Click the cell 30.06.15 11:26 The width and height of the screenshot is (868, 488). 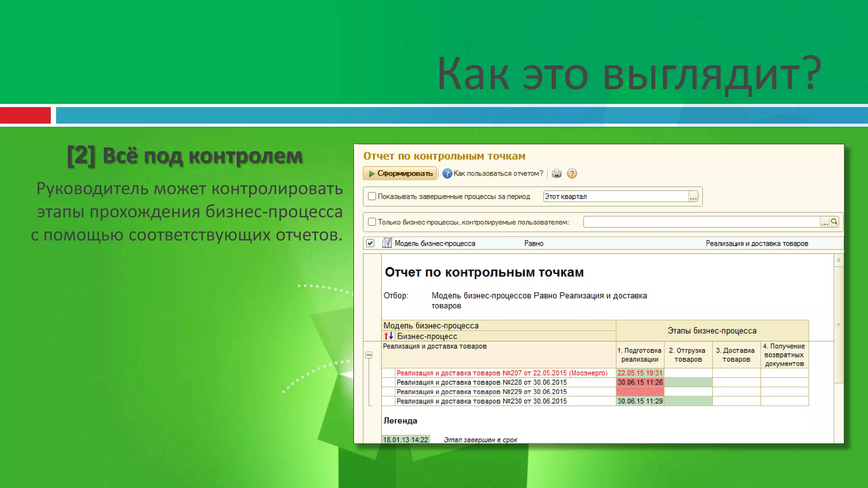point(640,382)
